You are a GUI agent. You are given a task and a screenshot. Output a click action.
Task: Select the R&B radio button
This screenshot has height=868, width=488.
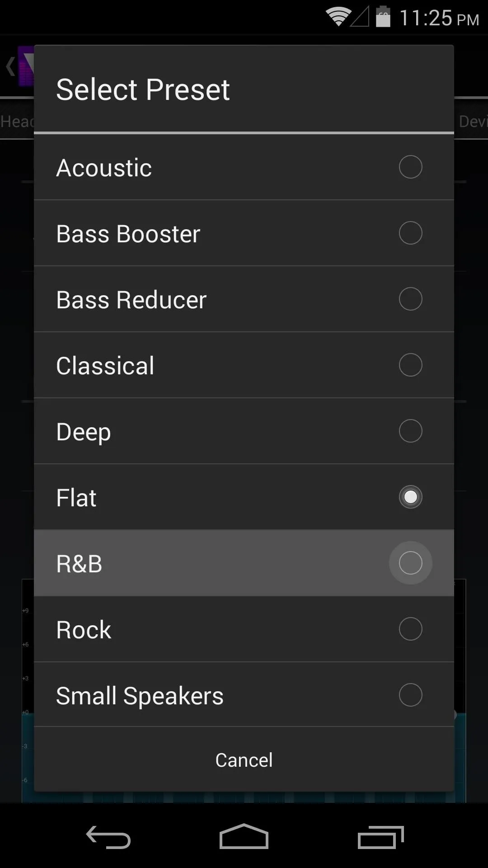coord(410,563)
